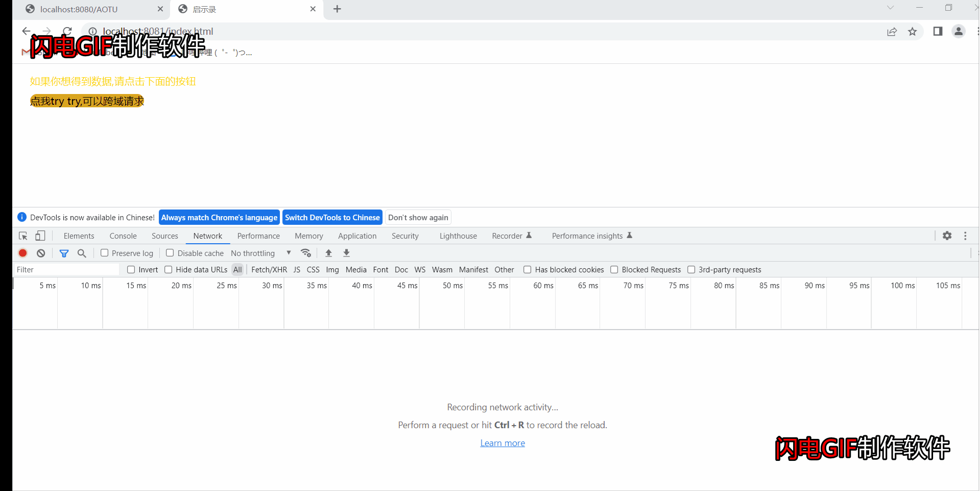Enable Disable cache checkbox
The width and height of the screenshot is (980, 491).
170,253
